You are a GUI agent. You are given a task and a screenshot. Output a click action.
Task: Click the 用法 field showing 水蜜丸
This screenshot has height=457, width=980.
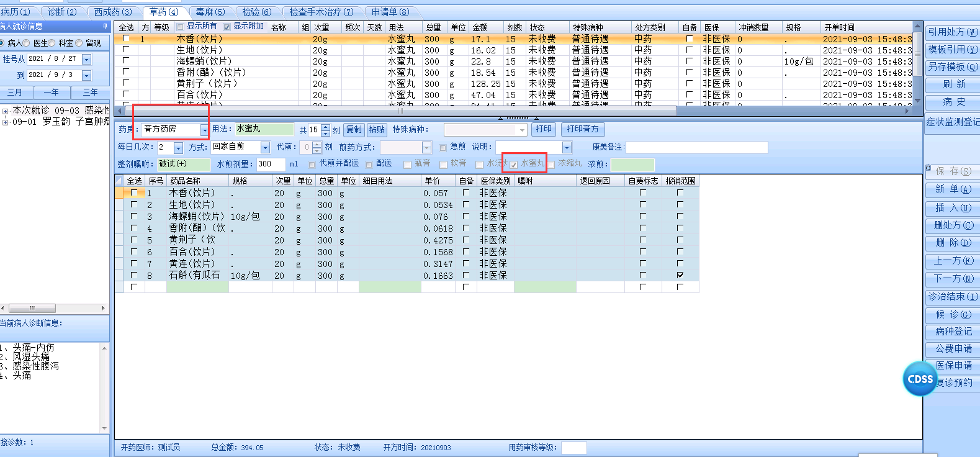pos(264,129)
